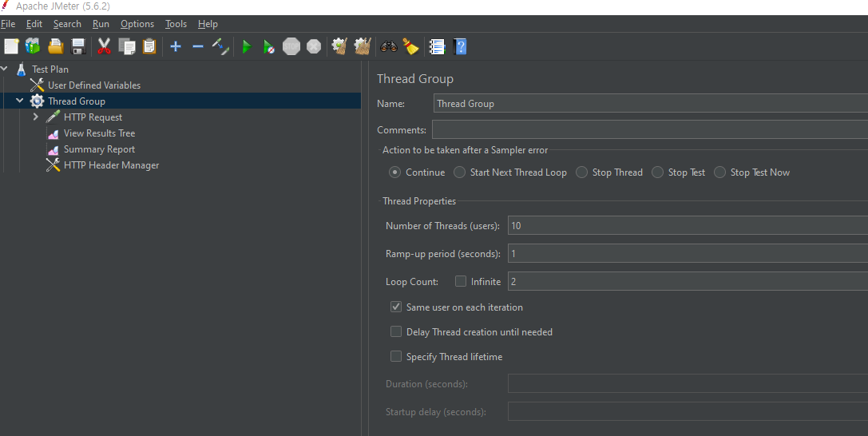
Task: Open the Search menu
Action: (x=67, y=24)
